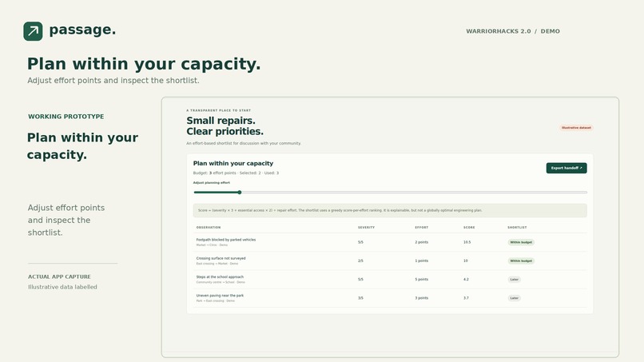Click the DEMO header label
Screen dimensions: 644x362
coord(551,31)
